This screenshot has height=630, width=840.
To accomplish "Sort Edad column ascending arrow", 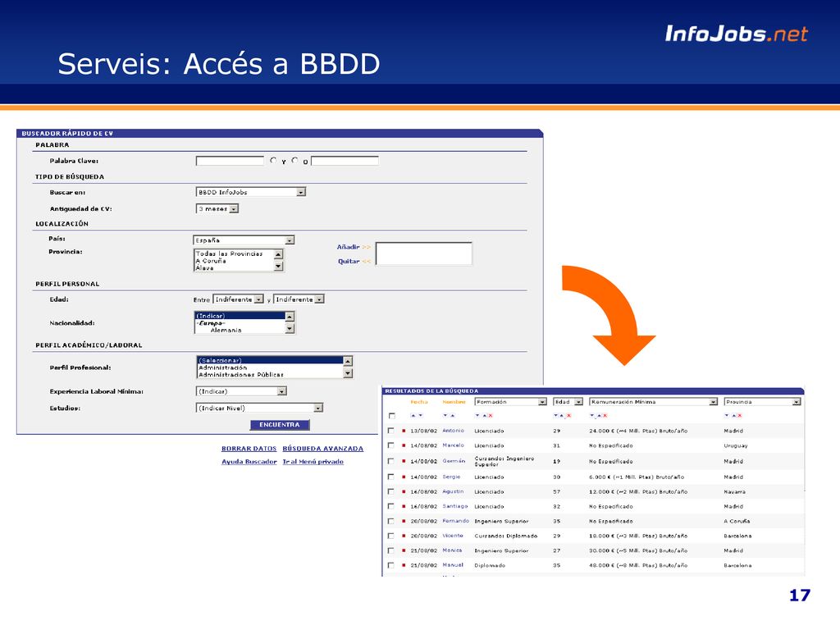I will tap(561, 415).
